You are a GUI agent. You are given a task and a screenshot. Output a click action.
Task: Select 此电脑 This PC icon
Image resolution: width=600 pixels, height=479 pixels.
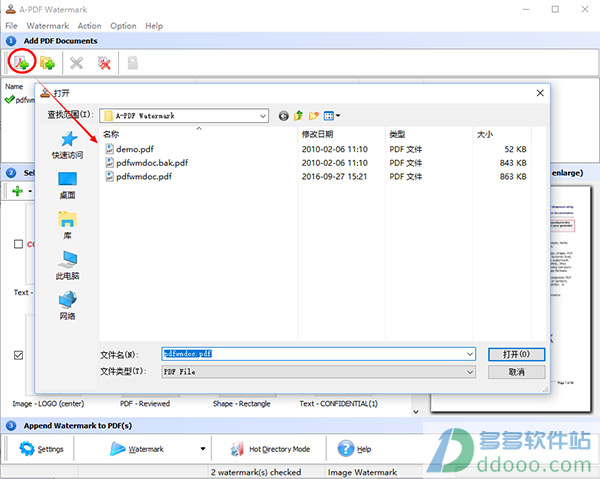click(68, 259)
